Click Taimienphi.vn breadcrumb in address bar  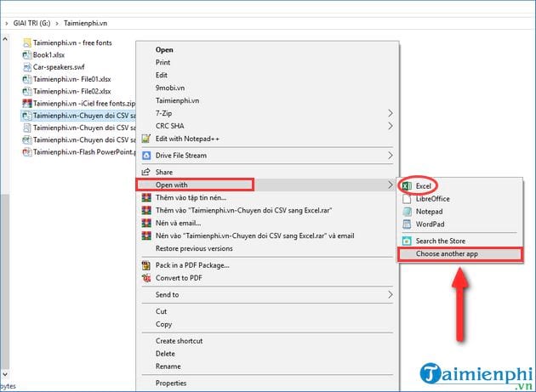coord(85,23)
